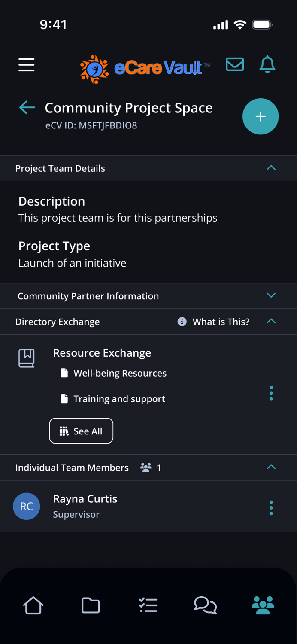Screen dimensions: 297x644
Task: Check notifications via the bell icon
Action: pyautogui.click(x=267, y=65)
